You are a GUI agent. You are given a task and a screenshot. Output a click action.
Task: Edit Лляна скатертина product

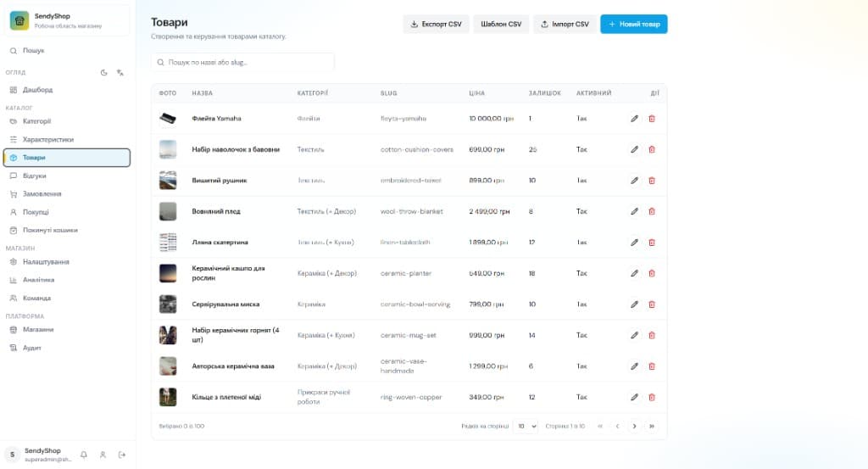[634, 243]
